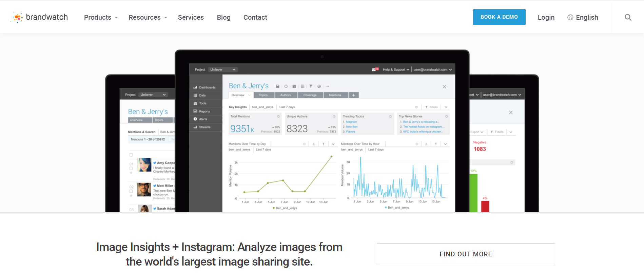Click filter icon on Mentions Over Time by Day
Image resolution: width=644 pixels, height=273 pixels.
pos(324,144)
